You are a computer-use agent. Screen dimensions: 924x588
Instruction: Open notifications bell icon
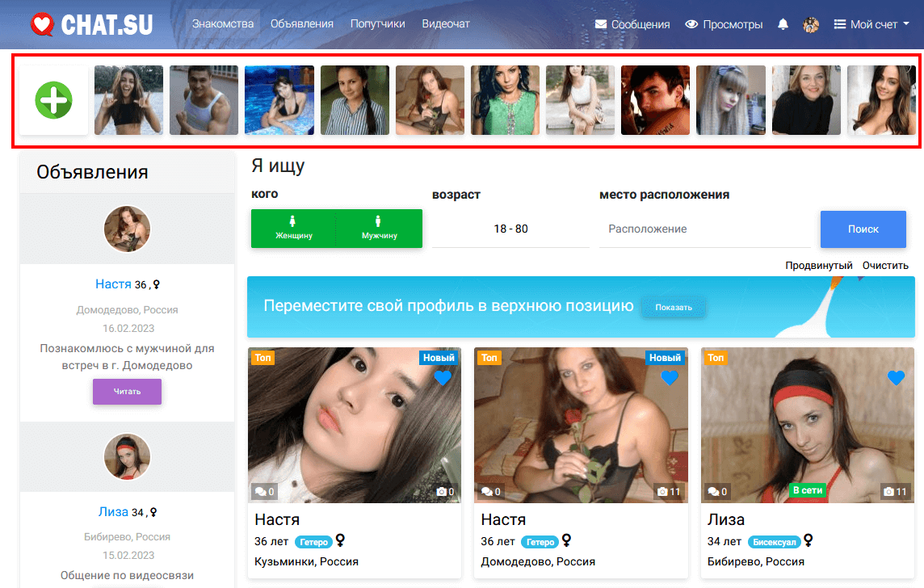783,24
